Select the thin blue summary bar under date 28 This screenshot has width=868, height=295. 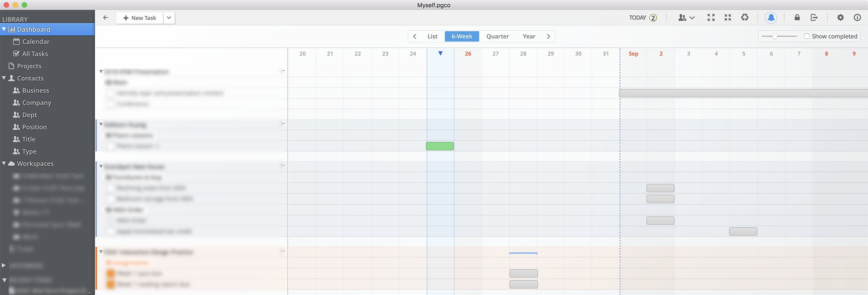(x=523, y=253)
